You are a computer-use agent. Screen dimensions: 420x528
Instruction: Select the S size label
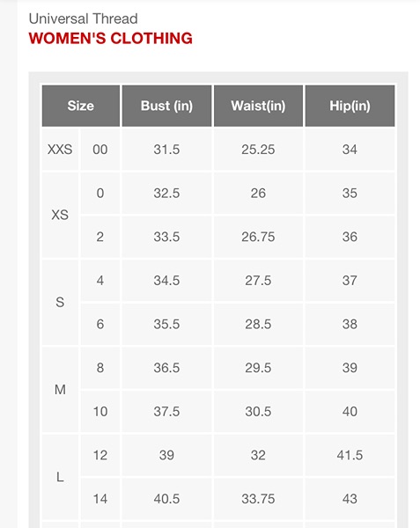click(60, 302)
